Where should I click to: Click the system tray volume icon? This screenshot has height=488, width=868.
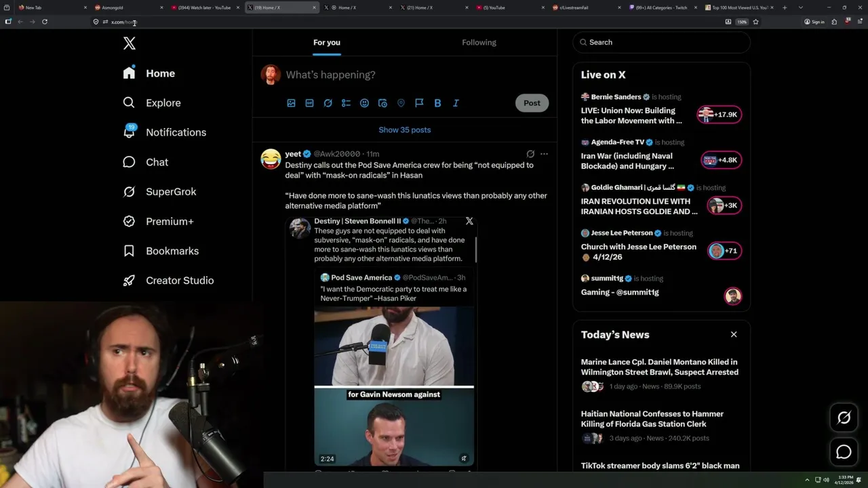coord(826,480)
